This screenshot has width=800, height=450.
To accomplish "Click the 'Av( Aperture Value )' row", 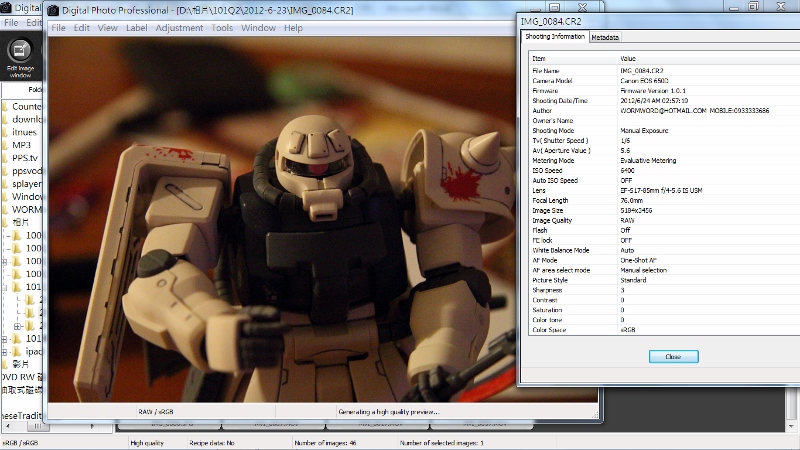I will click(664, 151).
